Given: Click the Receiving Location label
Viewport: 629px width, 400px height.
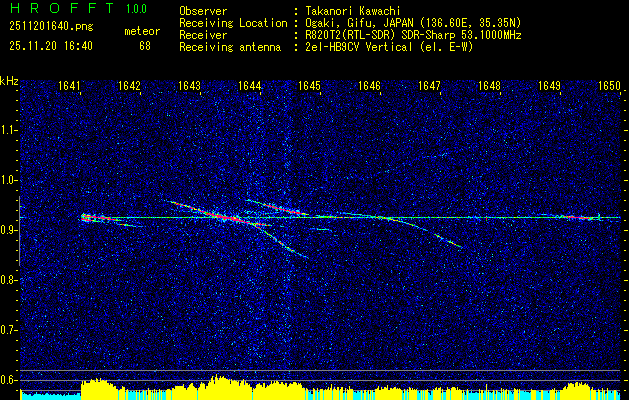Looking at the screenshot, I should tap(233, 23).
